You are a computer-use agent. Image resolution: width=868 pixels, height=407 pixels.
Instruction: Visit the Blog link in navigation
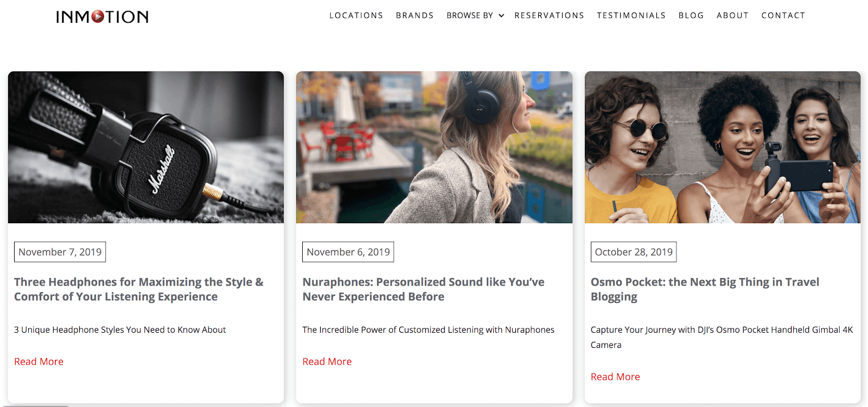691,15
